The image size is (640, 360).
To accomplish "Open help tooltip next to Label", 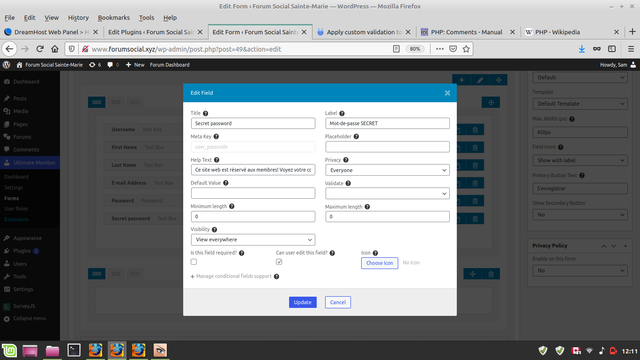I will [342, 113].
